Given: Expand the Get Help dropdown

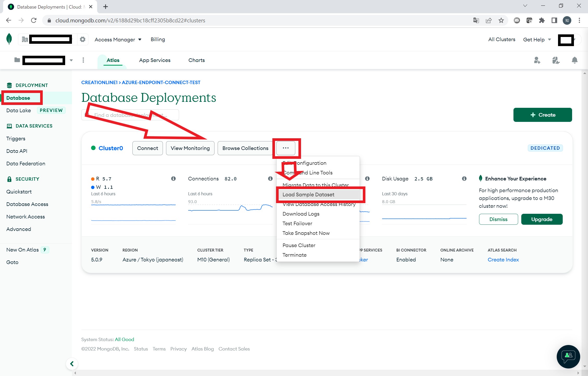Looking at the screenshot, I should 537,40.
